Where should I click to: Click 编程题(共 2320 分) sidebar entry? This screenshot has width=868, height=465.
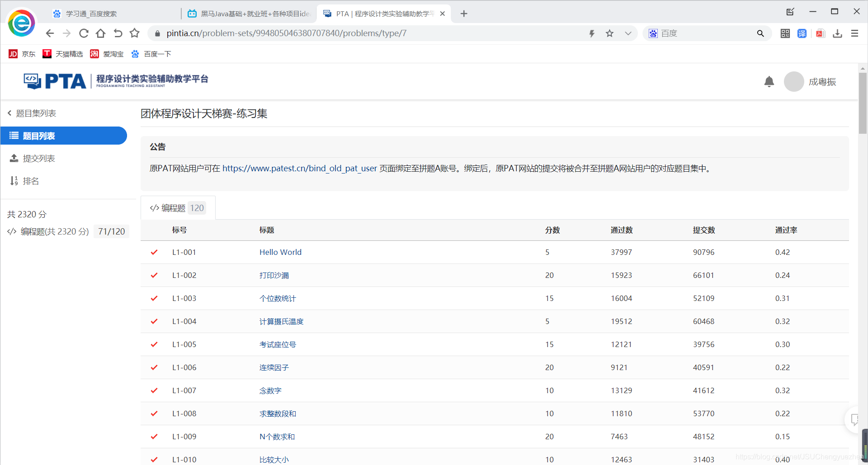pyautogui.click(x=48, y=231)
